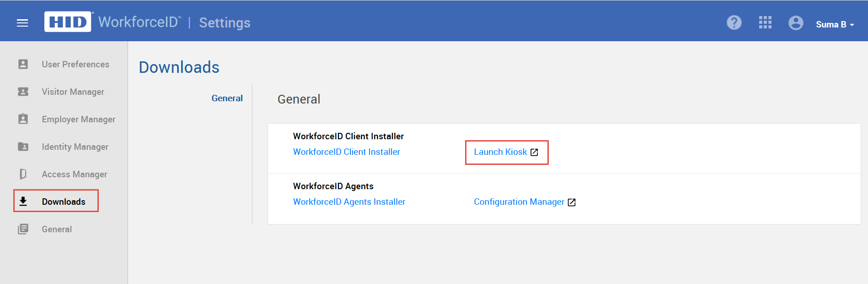Click the external-link icon beside Launch Kiosk

[534, 152]
